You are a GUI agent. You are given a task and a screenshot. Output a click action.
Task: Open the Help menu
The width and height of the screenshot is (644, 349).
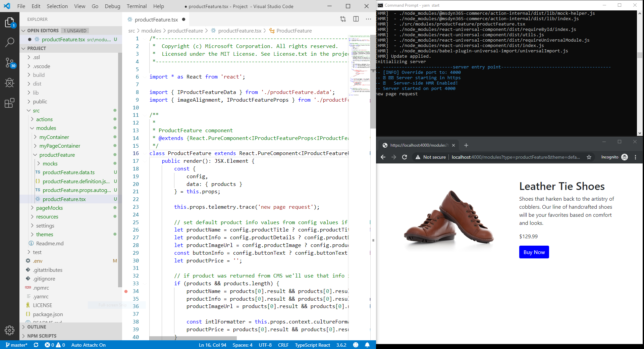(x=159, y=6)
